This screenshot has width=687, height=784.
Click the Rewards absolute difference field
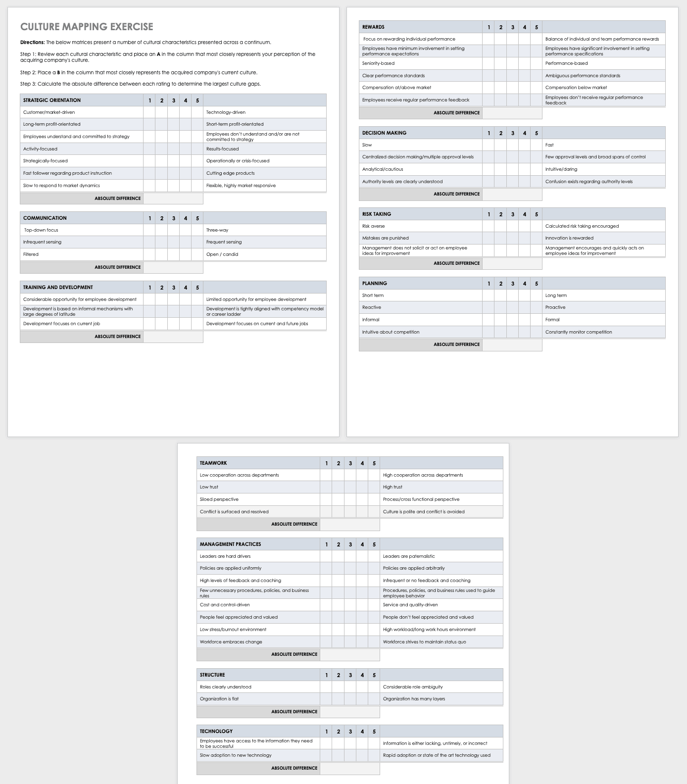(512, 113)
